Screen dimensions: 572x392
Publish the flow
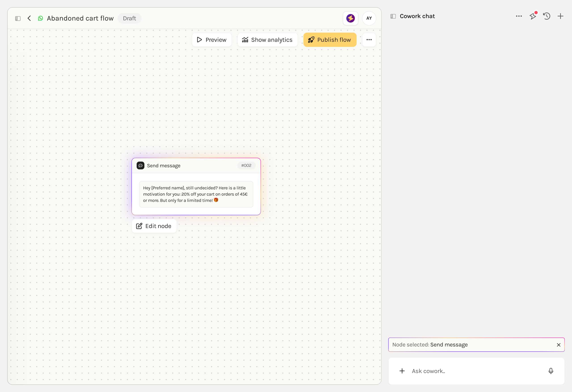pyautogui.click(x=330, y=40)
